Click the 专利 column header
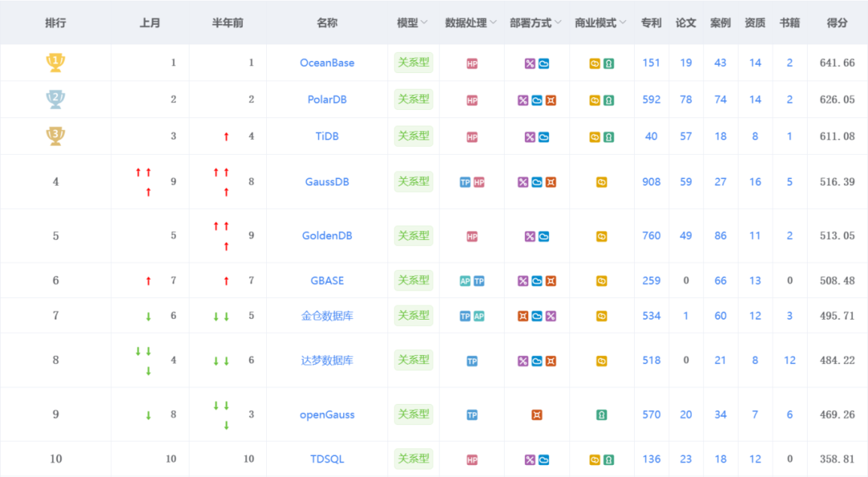The height and width of the screenshot is (477, 868). [651, 22]
